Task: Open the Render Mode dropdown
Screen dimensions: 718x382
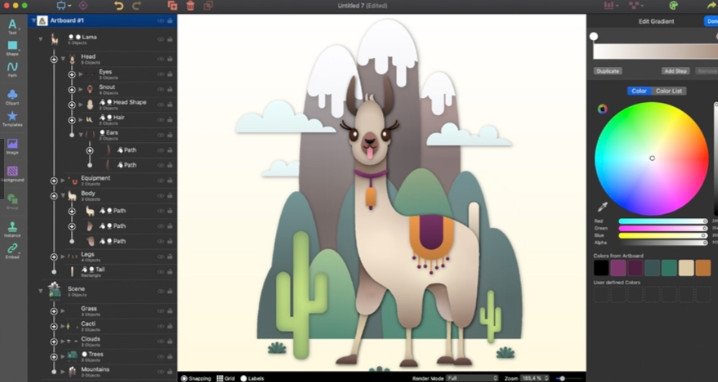Action: click(472, 378)
